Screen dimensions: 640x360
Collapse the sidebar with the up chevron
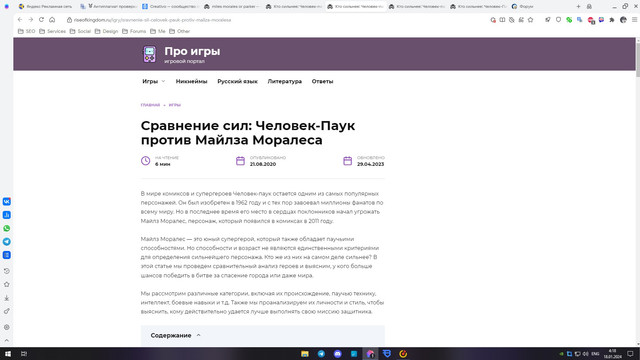(x=7, y=340)
